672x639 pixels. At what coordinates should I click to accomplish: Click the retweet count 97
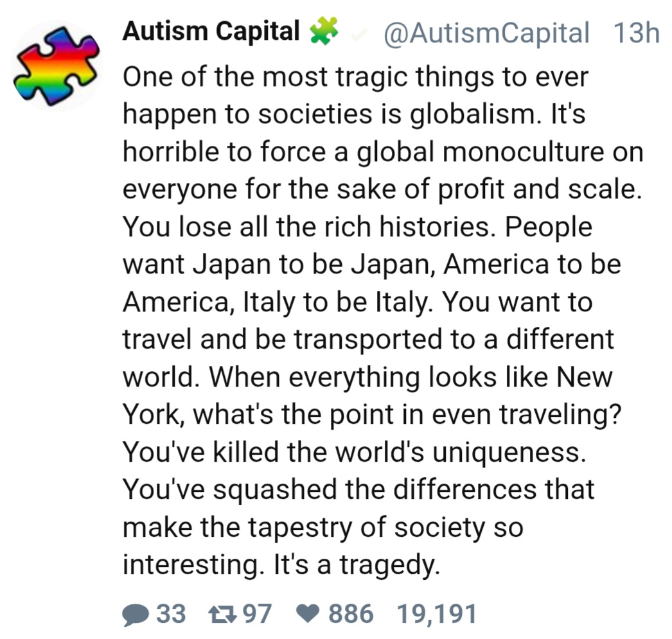(x=257, y=614)
